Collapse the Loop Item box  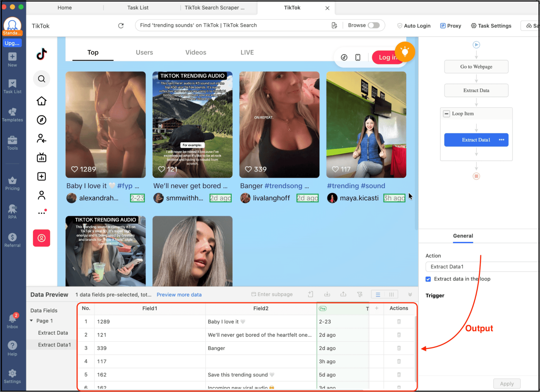click(x=447, y=114)
